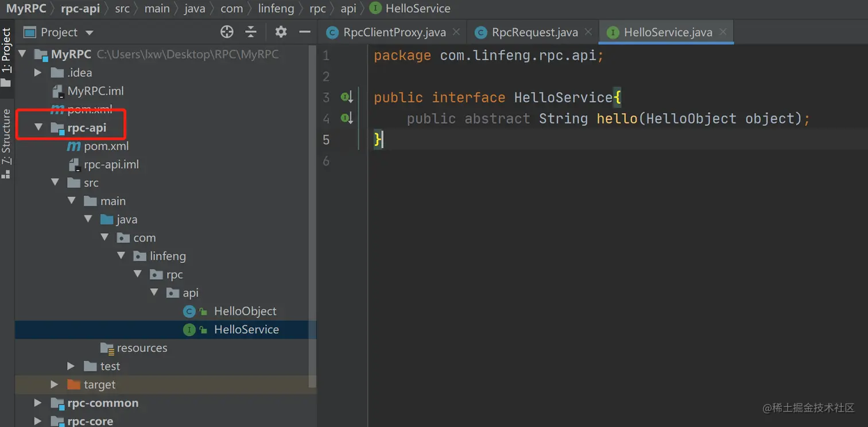The height and width of the screenshot is (427, 868).
Task: Hide the Project panel with minus icon
Action: (x=305, y=32)
